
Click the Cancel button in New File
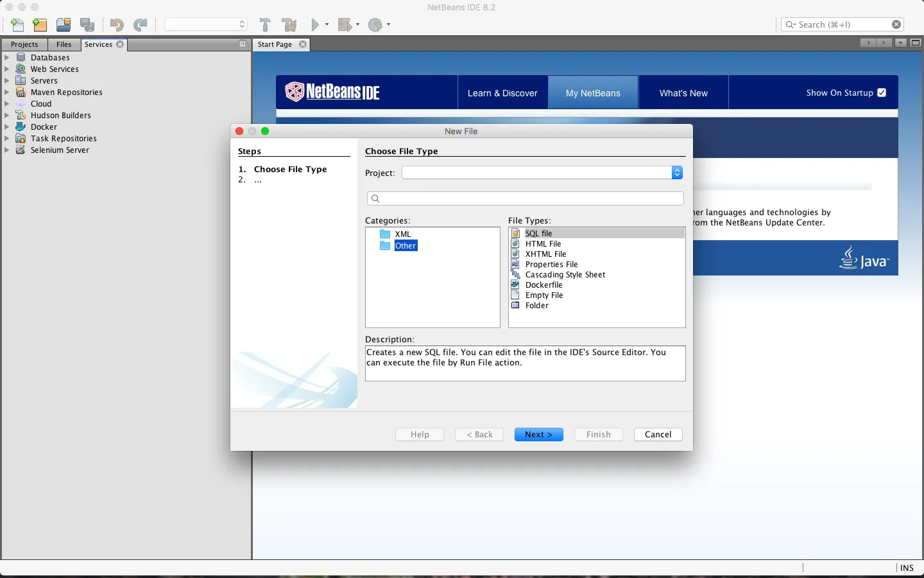tap(658, 435)
